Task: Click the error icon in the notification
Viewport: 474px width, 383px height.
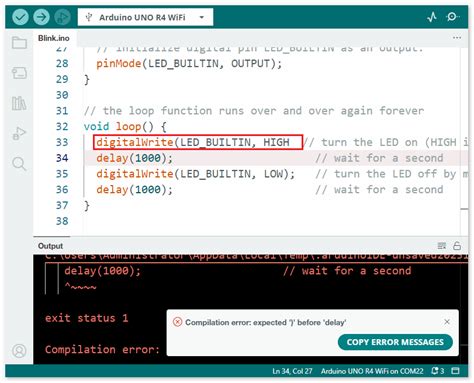Action: click(177, 322)
